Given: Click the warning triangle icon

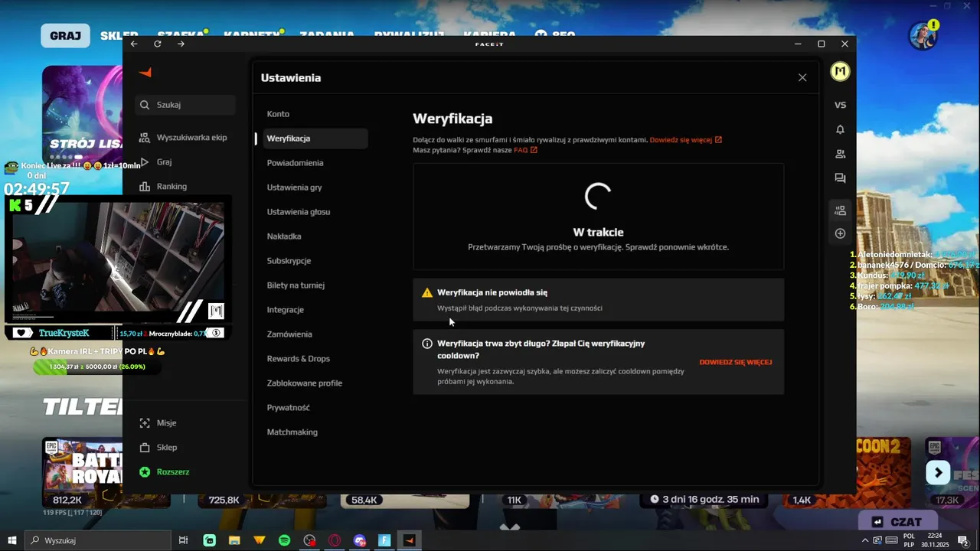Looking at the screenshot, I should click(427, 293).
